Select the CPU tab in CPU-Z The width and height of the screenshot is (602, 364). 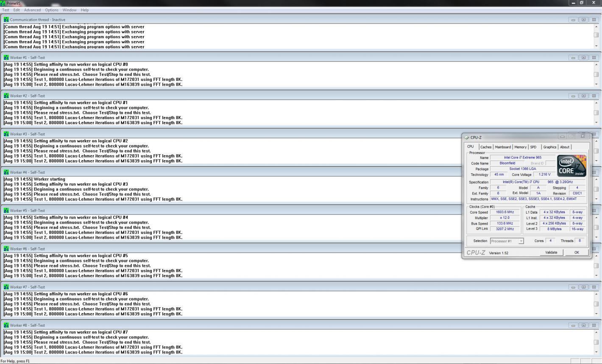pyautogui.click(x=471, y=147)
